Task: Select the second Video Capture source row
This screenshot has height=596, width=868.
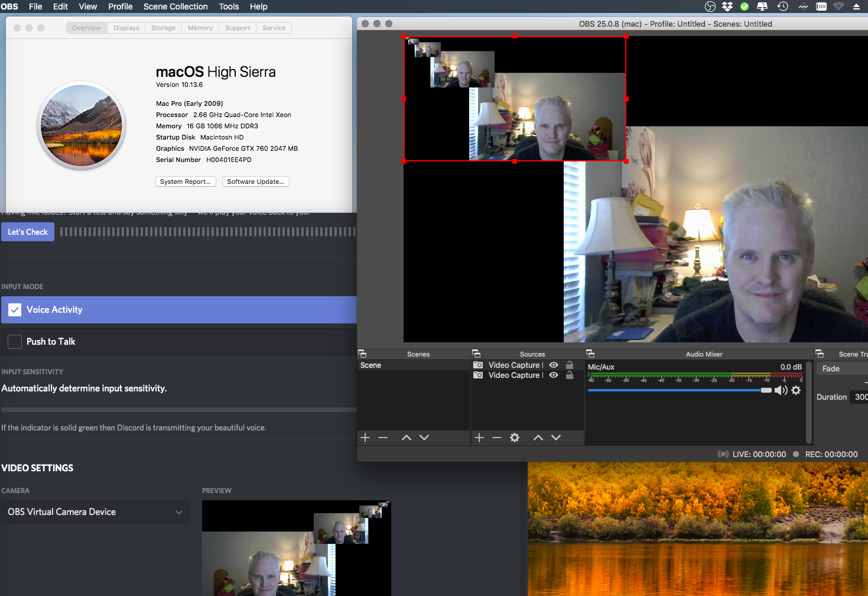Action: click(x=528, y=375)
